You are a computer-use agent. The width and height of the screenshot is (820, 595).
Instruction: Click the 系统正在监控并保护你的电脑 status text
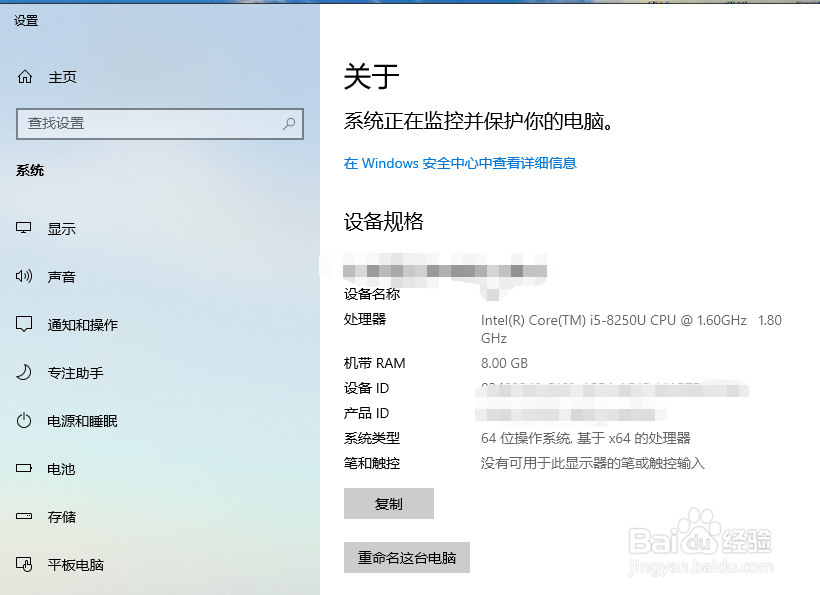tap(478, 121)
